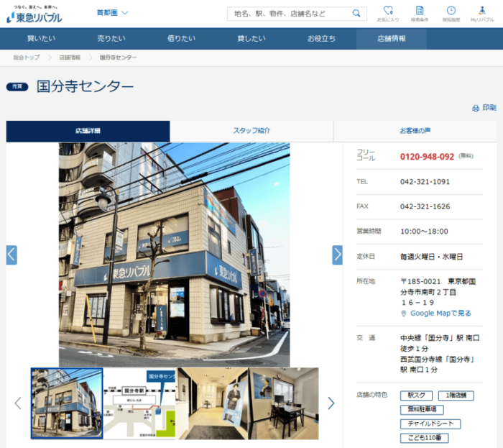Image resolution: width=503 pixels, height=448 pixels.
Task: Click TEL number 042-321-1091
Action: coord(425,182)
